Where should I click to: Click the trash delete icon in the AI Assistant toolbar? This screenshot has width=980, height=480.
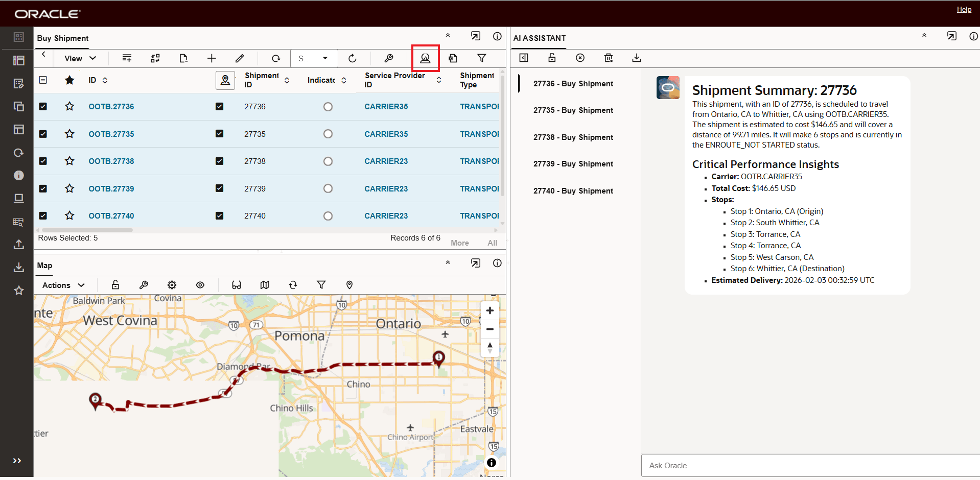tap(608, 58)
